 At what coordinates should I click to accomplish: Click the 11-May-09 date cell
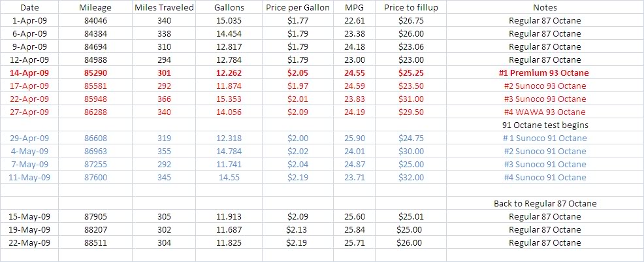tap(29, 178)
